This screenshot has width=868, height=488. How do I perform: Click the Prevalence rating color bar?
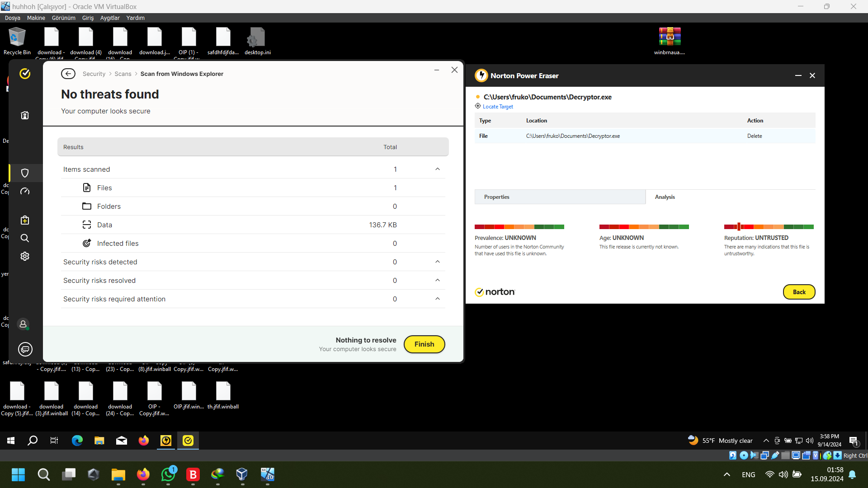(x=519, y=227)
